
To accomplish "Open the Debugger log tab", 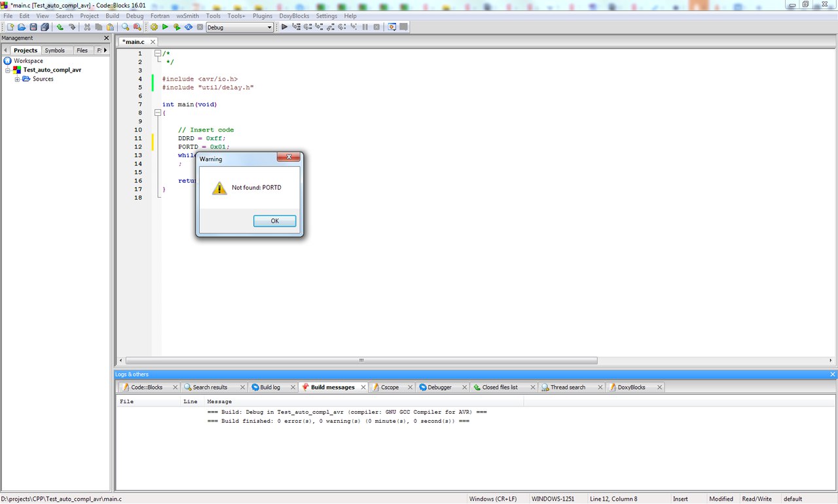I will point(439,387).
